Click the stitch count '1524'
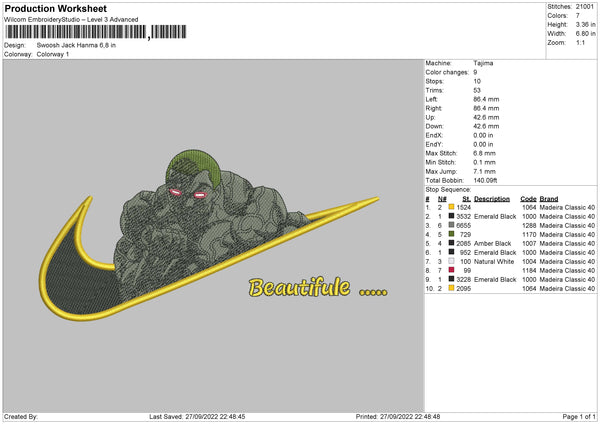The image size is (600, 424). [x=463, y=207]
